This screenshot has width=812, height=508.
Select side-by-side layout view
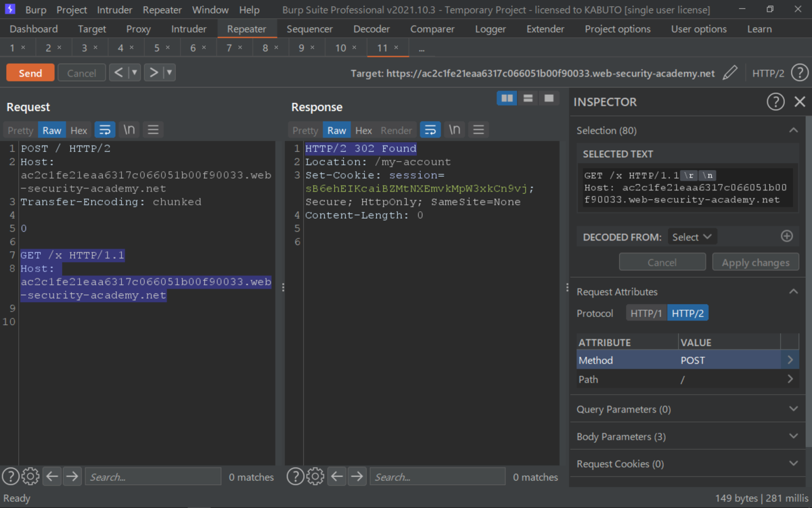pos(507,99)
